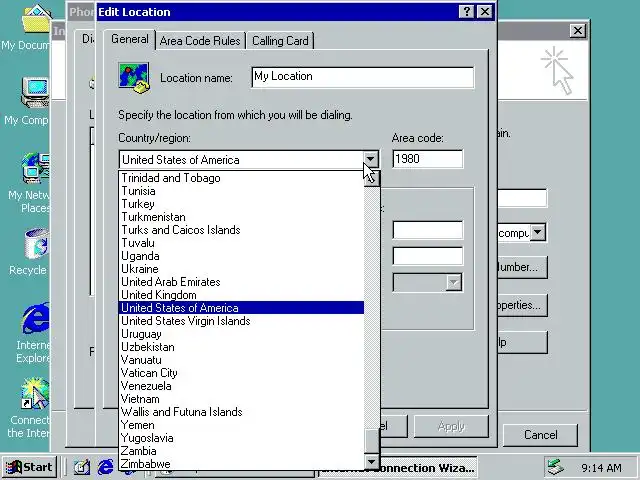
Task: Select Yemen from the country list
Action: pos(241,425)
